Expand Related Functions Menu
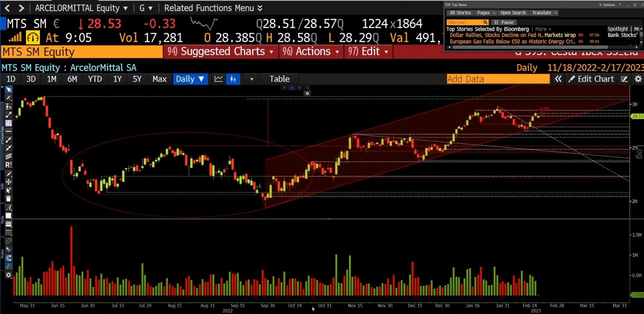This screenshot has width=644, height=314. click(213, 8)
